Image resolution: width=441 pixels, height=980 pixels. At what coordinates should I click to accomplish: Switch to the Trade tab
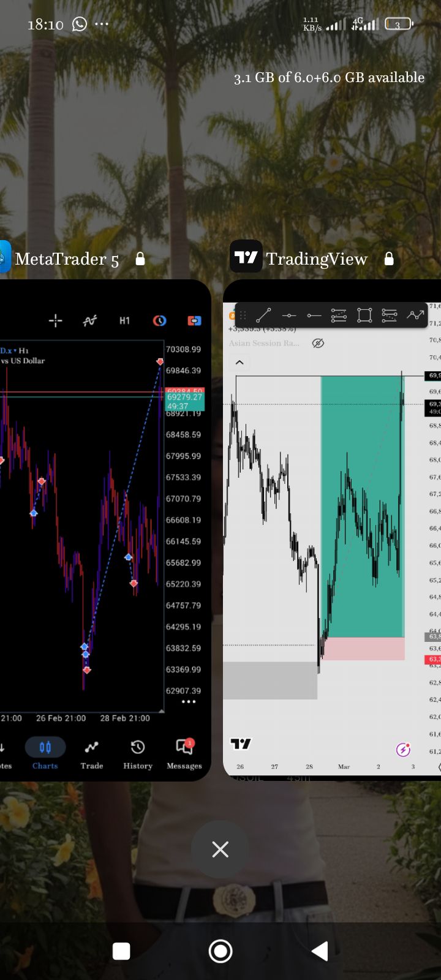point(91,753)
